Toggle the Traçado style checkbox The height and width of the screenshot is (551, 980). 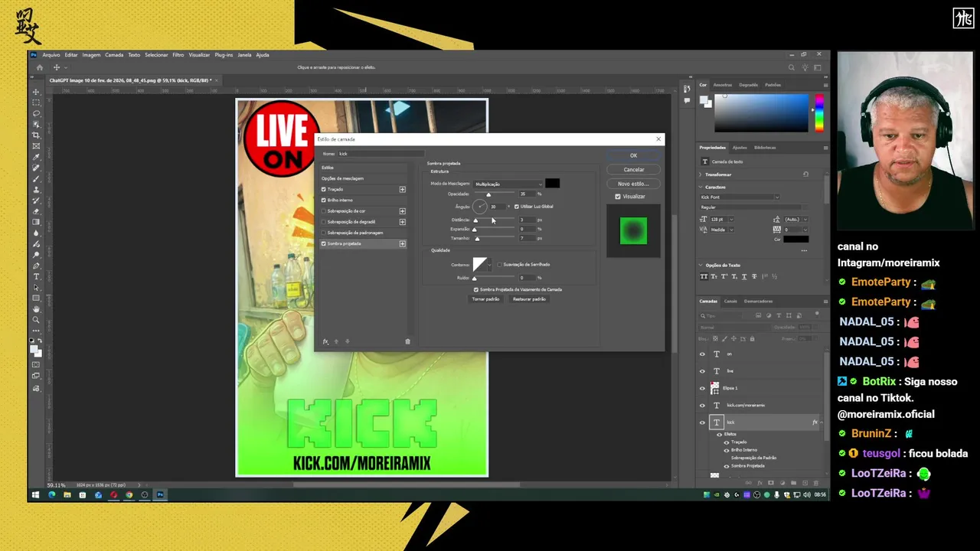coord(324,189)
